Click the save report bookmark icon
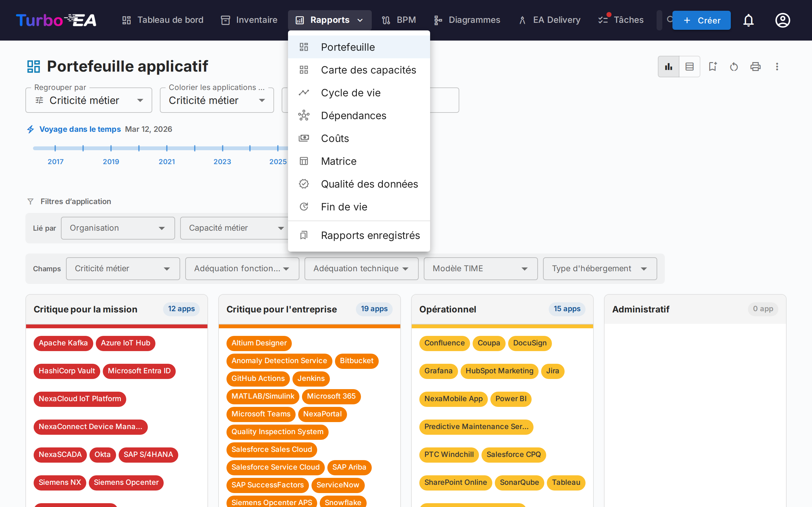The width and height of the screenshot is (812, 507). 712,67
